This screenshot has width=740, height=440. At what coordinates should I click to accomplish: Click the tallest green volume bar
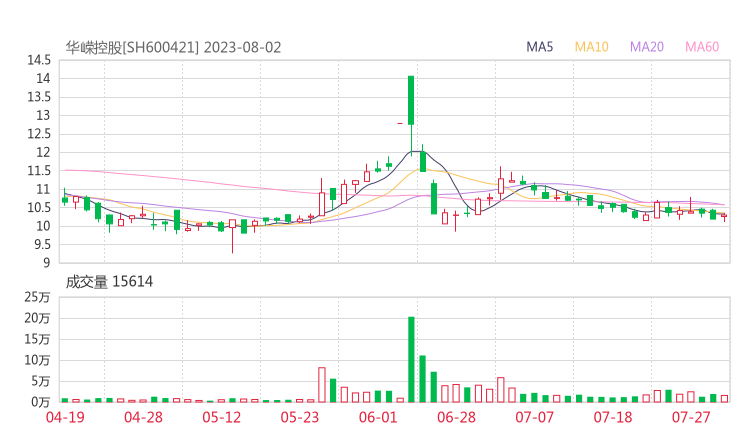411,359
